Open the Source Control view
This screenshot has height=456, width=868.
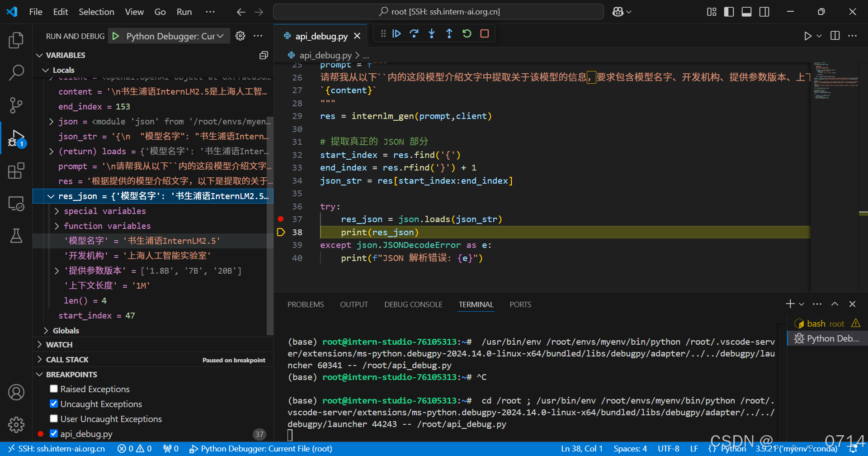(x=16, y=105)
